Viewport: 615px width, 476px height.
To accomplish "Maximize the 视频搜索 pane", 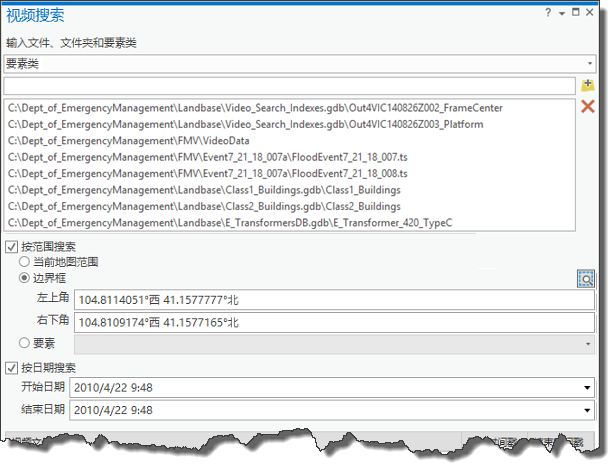I will [574, 13].
